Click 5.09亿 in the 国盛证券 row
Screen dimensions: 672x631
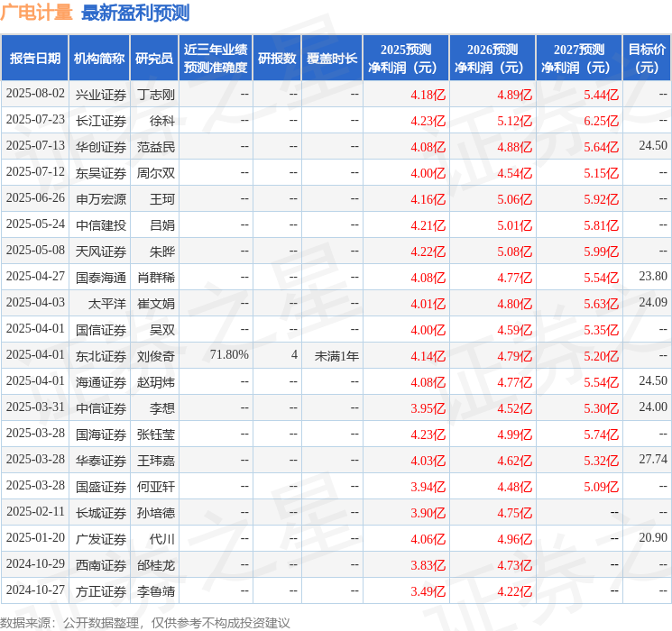pos(602,487)
